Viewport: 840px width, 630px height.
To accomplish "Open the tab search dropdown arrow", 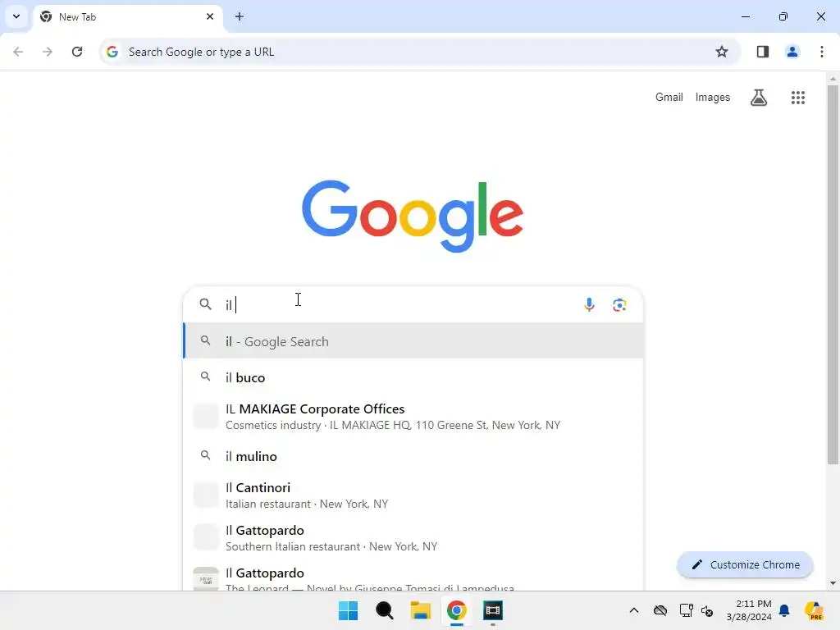I will (x=16, y=16).
